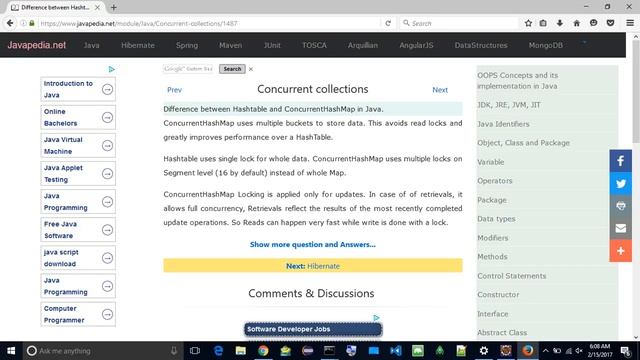The width and height of the screenshot is (640, 360).
Task: Click the ad choices icon above left sidebar
Action: tap(111, 69)
